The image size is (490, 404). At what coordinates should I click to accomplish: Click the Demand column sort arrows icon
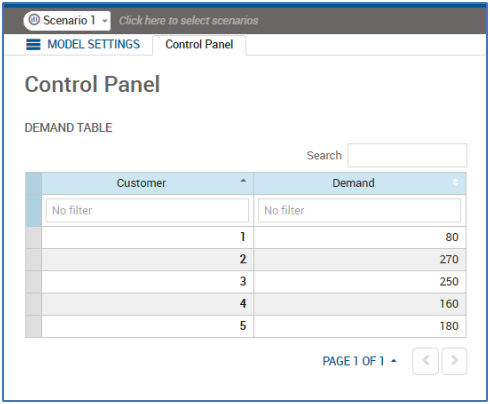click(455, 182)
